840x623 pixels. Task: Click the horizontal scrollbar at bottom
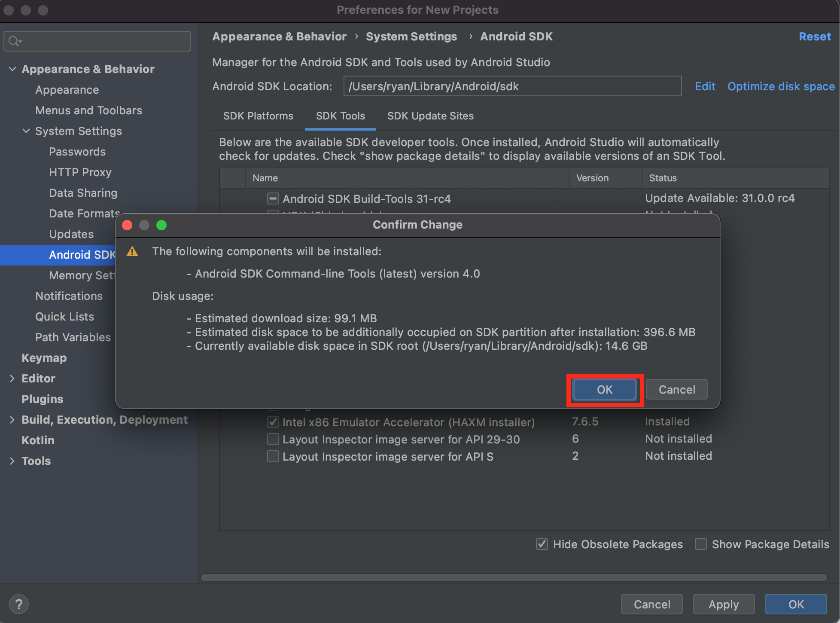coord(514,577)
